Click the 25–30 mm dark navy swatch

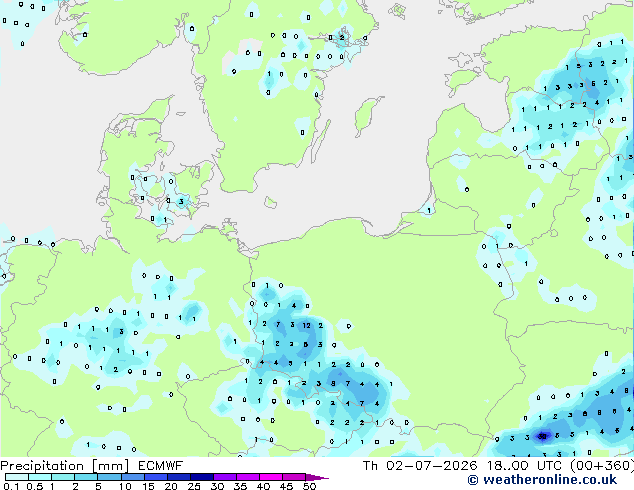(x=202, y=477)
